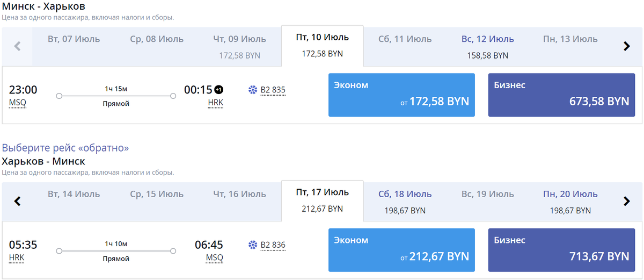Click next dates arrow for Minsk-Kharkiv flight
The width and height of the screenshot is (644, 280).
[x=626, y=46]
